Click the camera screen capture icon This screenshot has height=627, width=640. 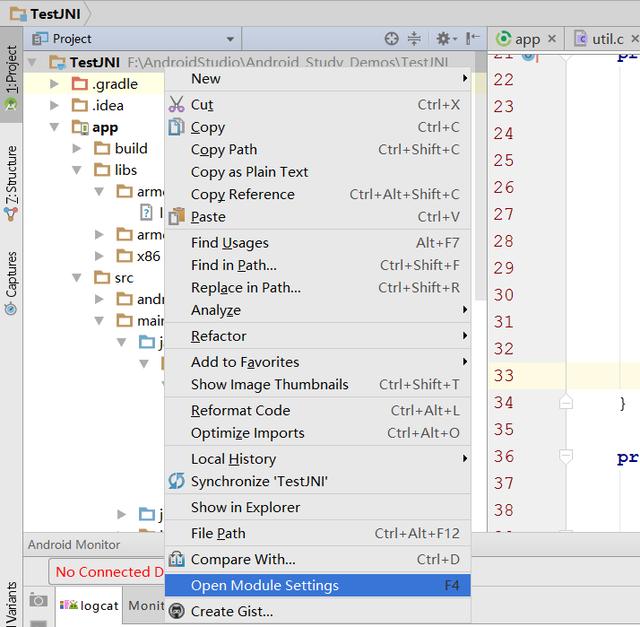38,600
